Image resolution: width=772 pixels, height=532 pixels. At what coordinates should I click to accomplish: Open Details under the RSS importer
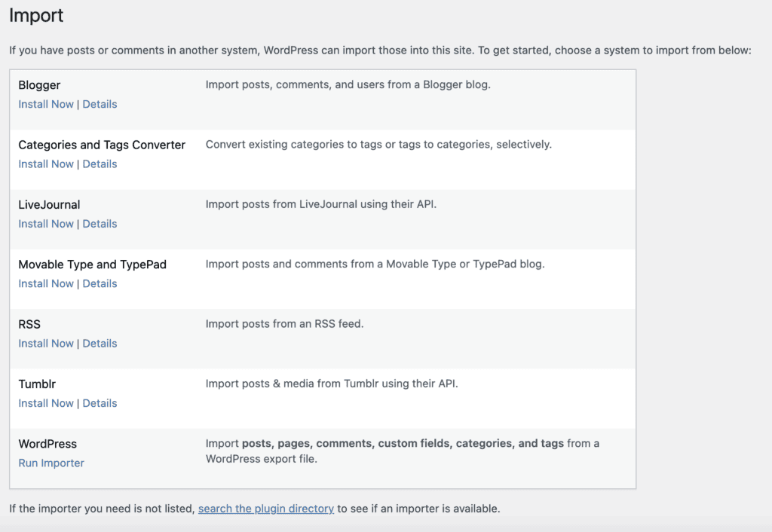pos(100,344)
